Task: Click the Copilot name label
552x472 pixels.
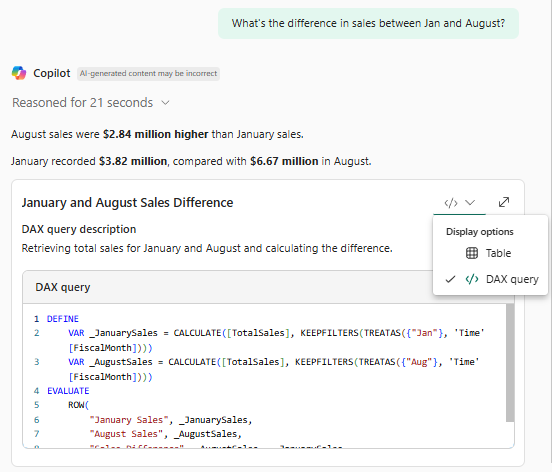Action: coord(52,73)
